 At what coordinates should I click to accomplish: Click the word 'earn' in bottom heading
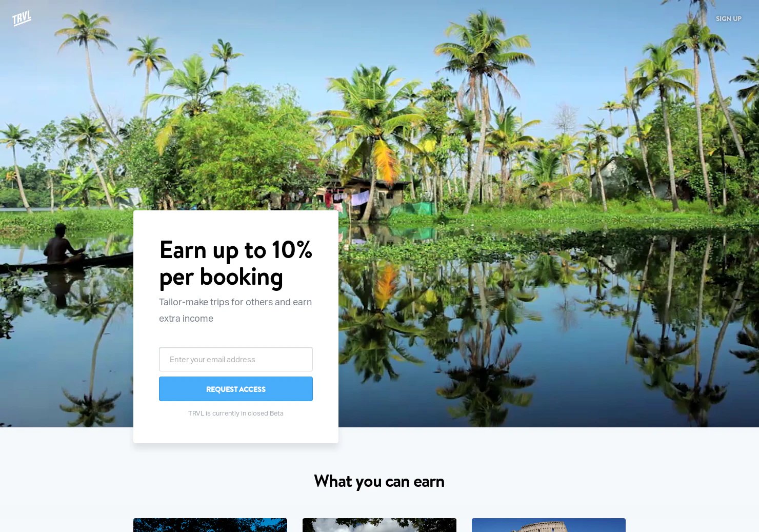pos(429,482)
